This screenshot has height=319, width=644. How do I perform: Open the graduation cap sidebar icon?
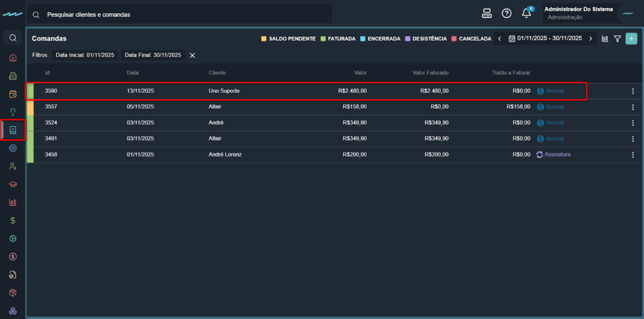[x=13, y=185]
